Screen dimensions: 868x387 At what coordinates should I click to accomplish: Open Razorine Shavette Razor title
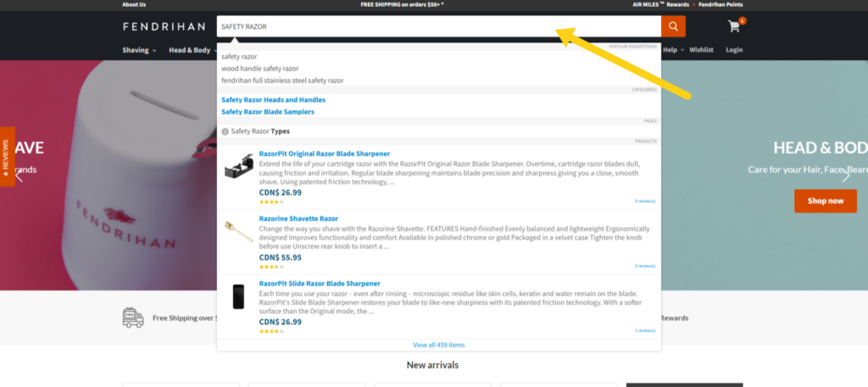(x=298, y=218)
